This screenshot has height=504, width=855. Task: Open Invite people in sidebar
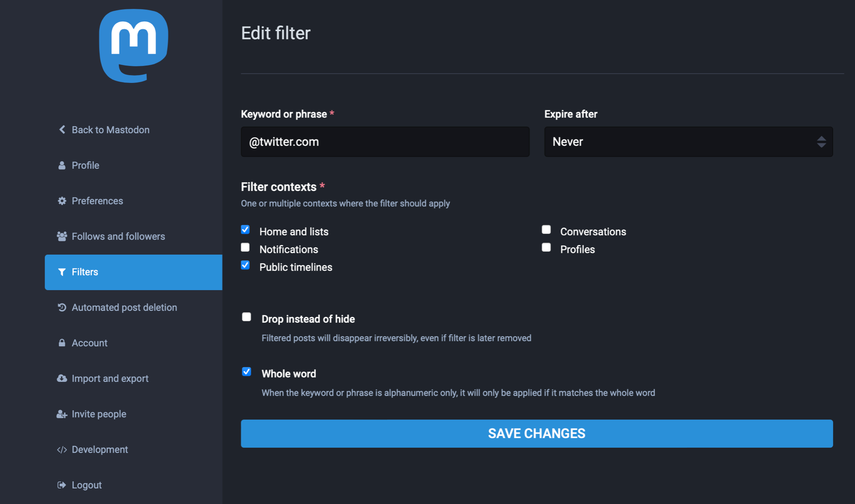98,414
